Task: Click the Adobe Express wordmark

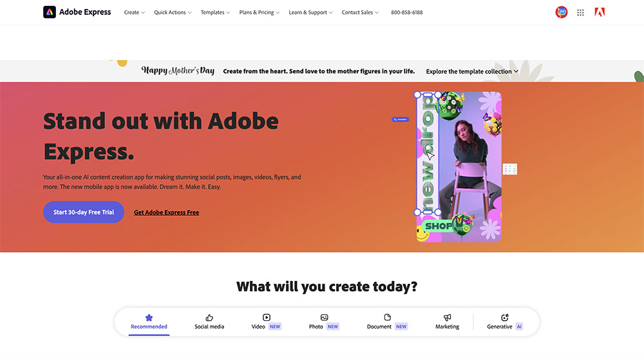Action: pyautogui.click(x=85, y=12)
